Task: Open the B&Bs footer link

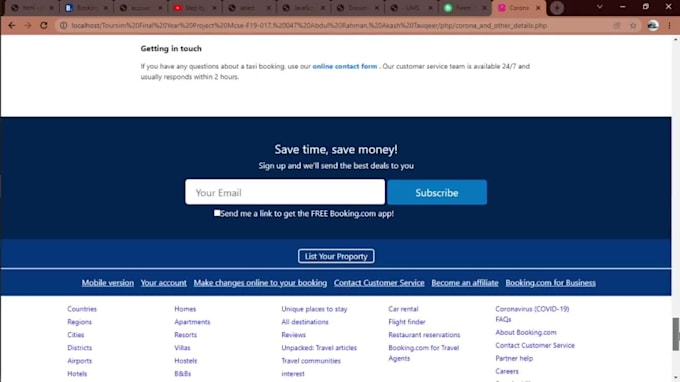Action: [x=183, y=374]
